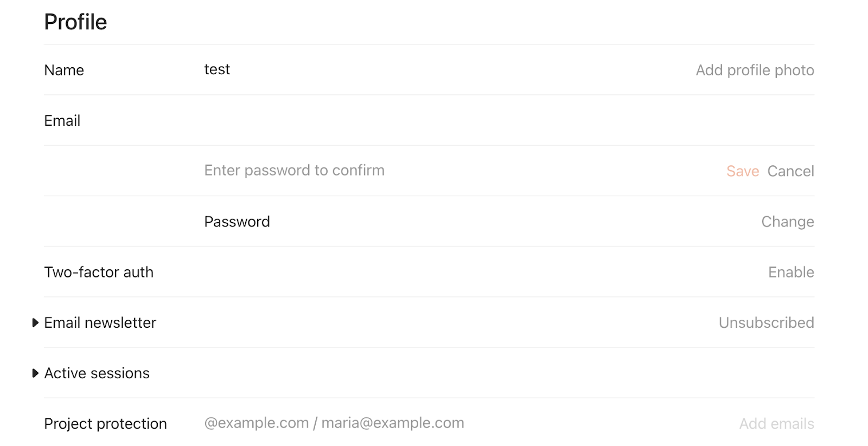Click the Active sessions label text

[97, 373]
